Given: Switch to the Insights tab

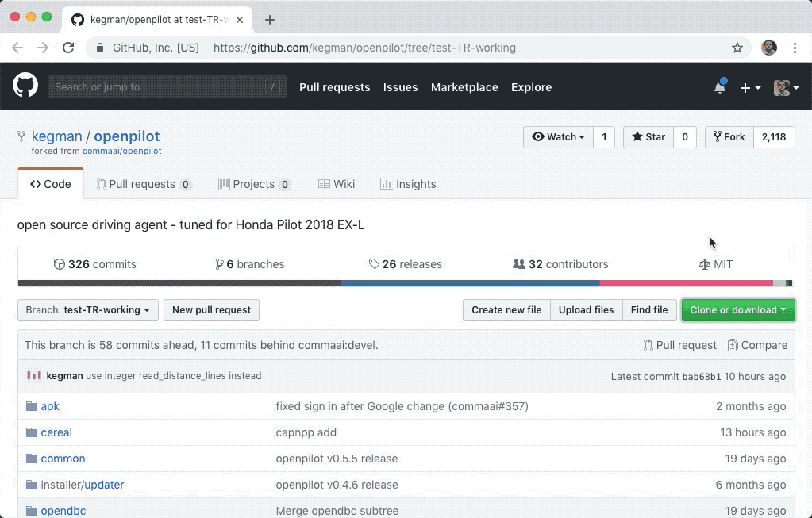Looking at the screenshot, I should pyautogui.click(x=408, y=184).
